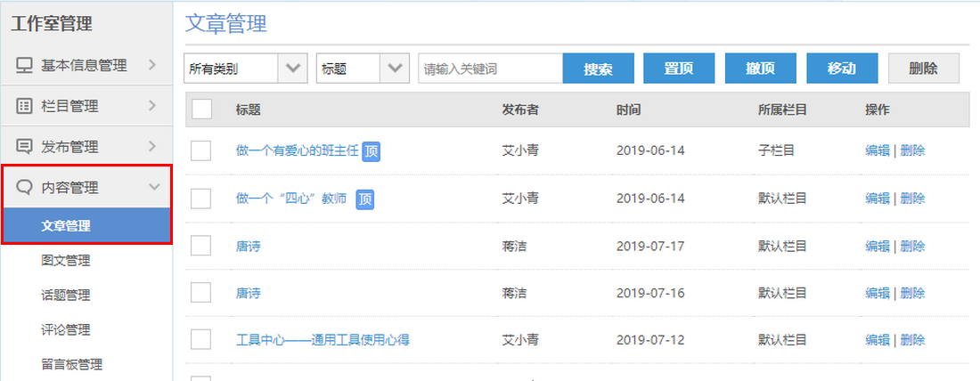The height and width of the screenshot is (381, 980).
Task: Check the box for 做一个有爱心的班主任 row
Action: tap(201, 150)
